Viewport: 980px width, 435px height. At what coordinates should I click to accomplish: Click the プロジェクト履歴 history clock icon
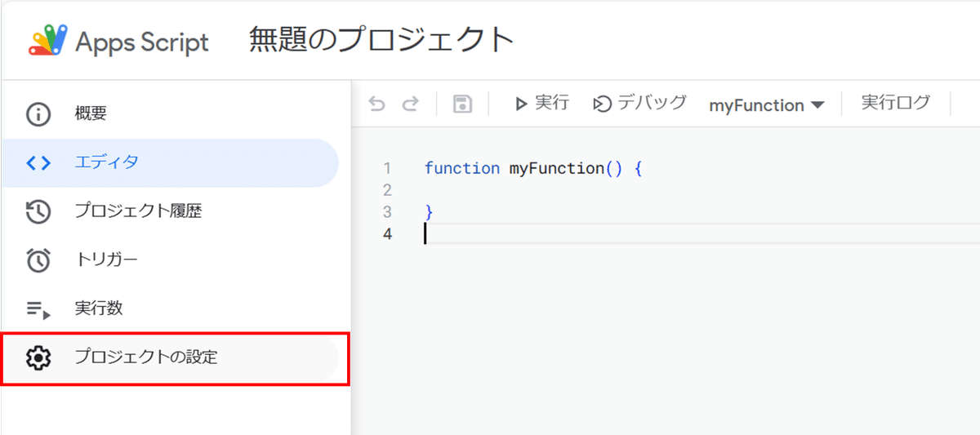(x=38, y=211)
